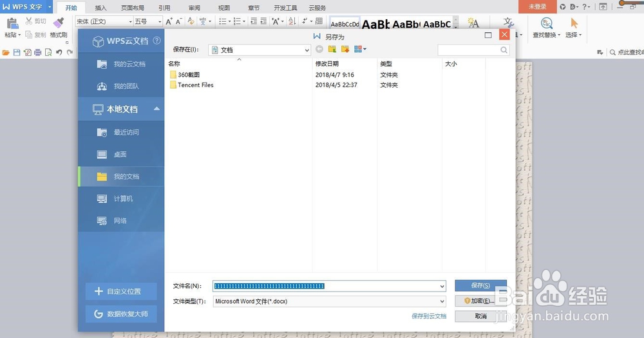Select Desktop (桌面) in sidebar
The height and width of the screenshot is (338, 644).
[x=121, y=155]
